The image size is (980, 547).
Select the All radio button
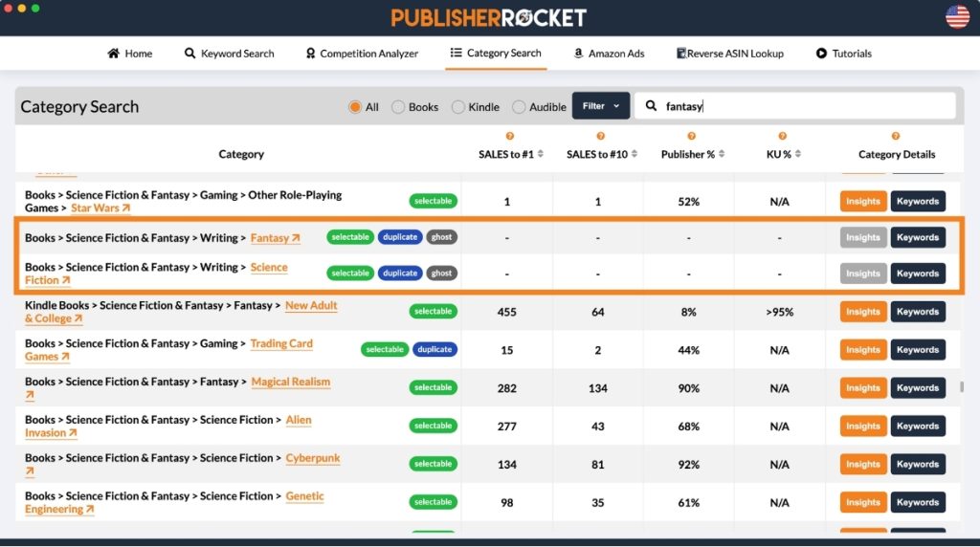click(x=355, y=107)
